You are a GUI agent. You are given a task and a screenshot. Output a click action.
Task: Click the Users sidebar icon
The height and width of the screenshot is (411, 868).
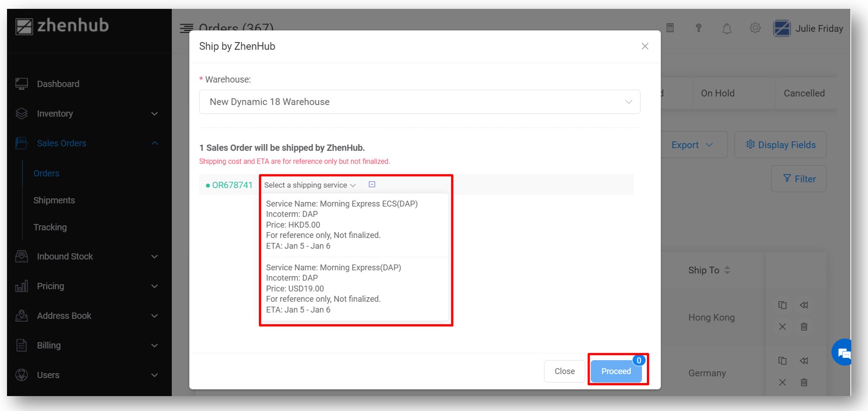coord(21,375)
